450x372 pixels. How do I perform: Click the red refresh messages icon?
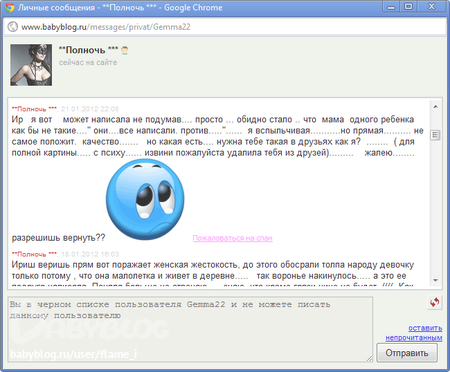coord(434,302)
